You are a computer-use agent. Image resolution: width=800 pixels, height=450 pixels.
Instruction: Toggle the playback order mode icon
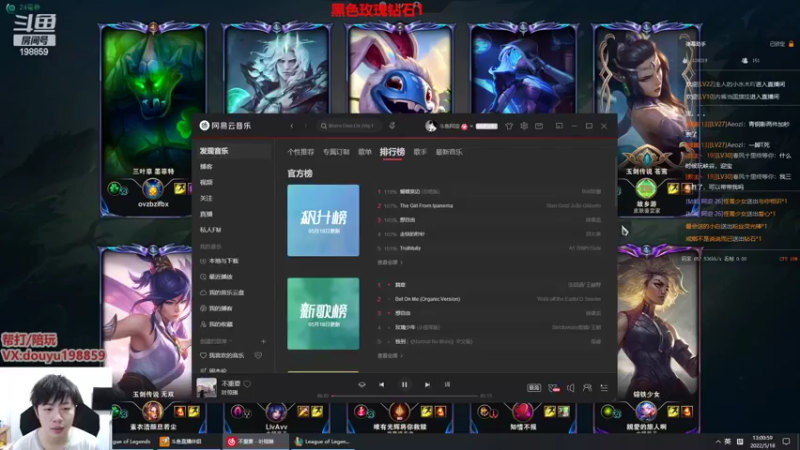click(x=362, y=385)
